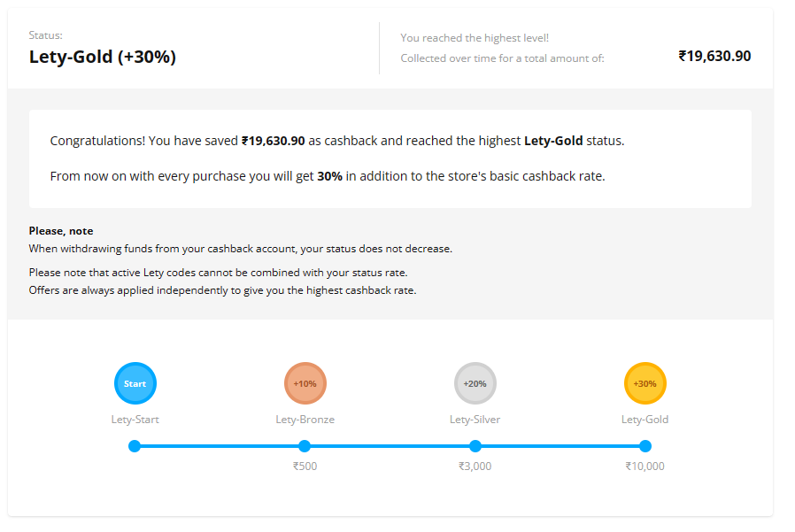
Task: Click the +20% silver badge icon
Action: [475, 383]
